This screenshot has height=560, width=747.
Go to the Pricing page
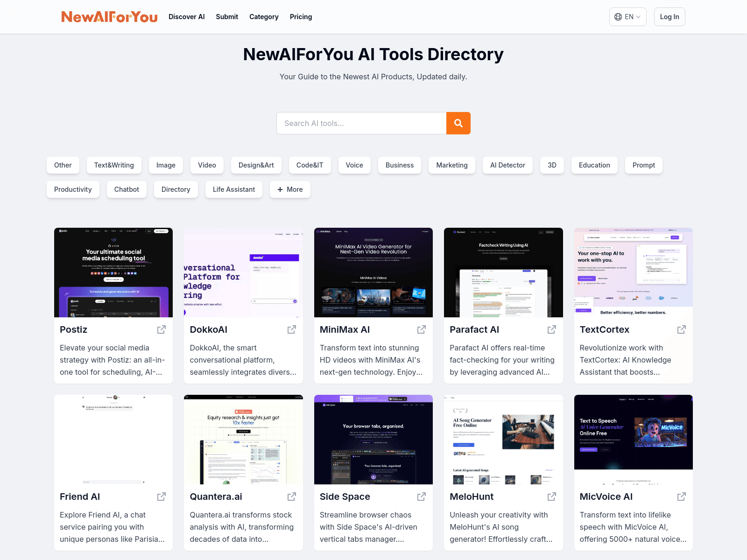click(301, 17)
